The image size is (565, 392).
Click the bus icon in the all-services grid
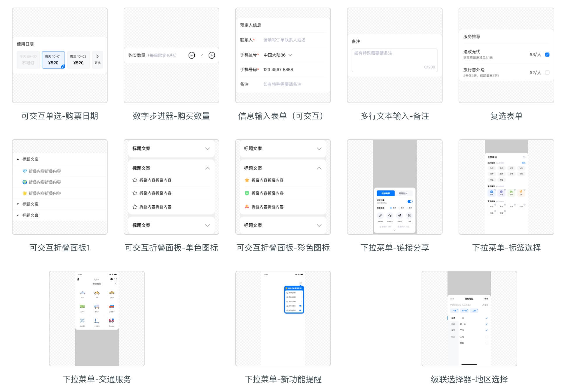pos(83,307)
